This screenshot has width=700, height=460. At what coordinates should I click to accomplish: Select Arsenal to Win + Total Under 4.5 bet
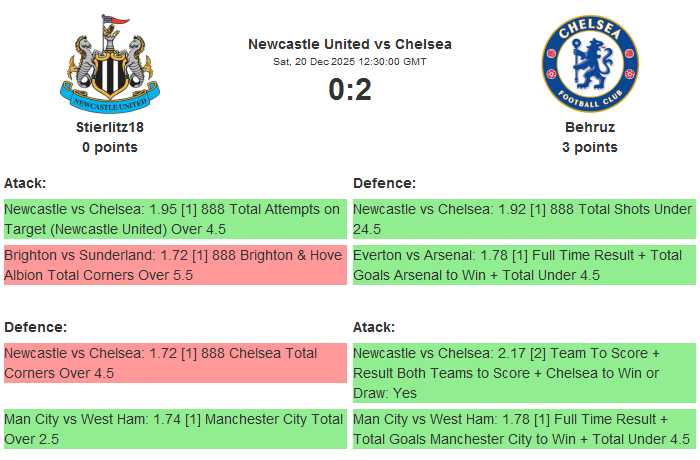(x=524, y=265)
